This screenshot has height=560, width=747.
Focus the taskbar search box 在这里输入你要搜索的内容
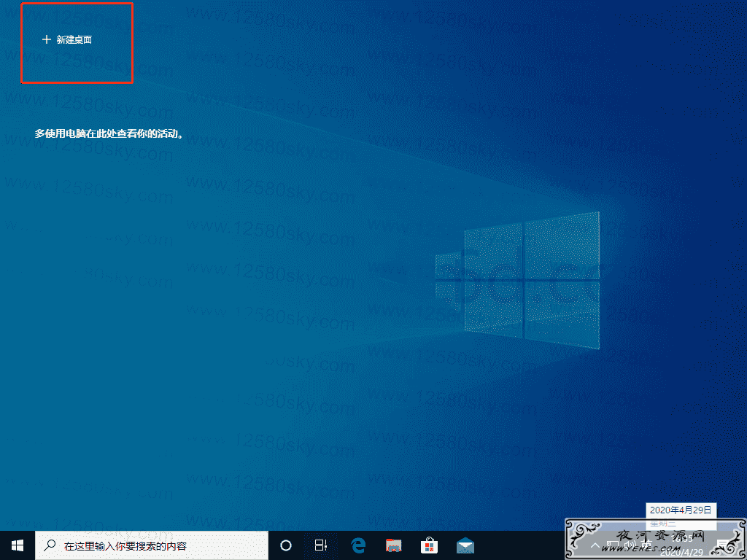[x=152, y=545]
